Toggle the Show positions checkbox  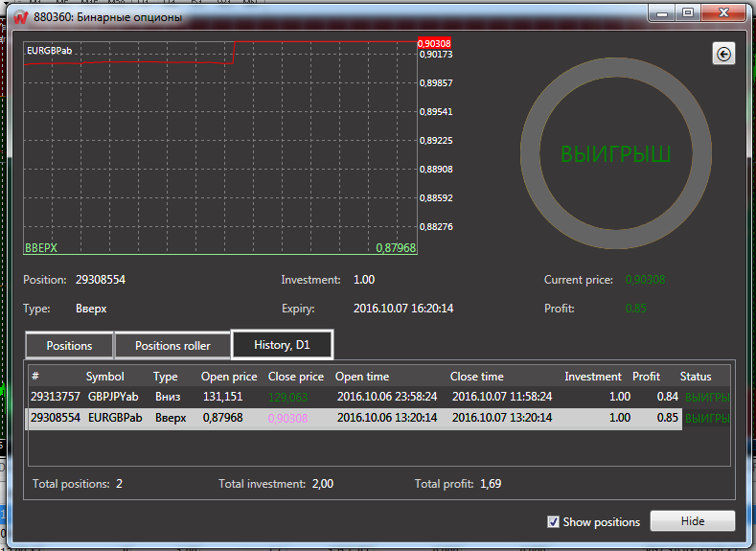click(x=553, y=522)
